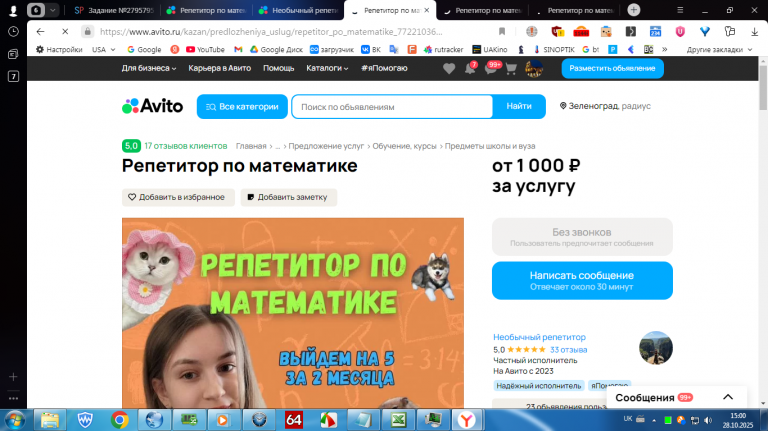Open the YouTube bookmark
This screenshot has height=431, width=768.
click(x=205, y=49)
